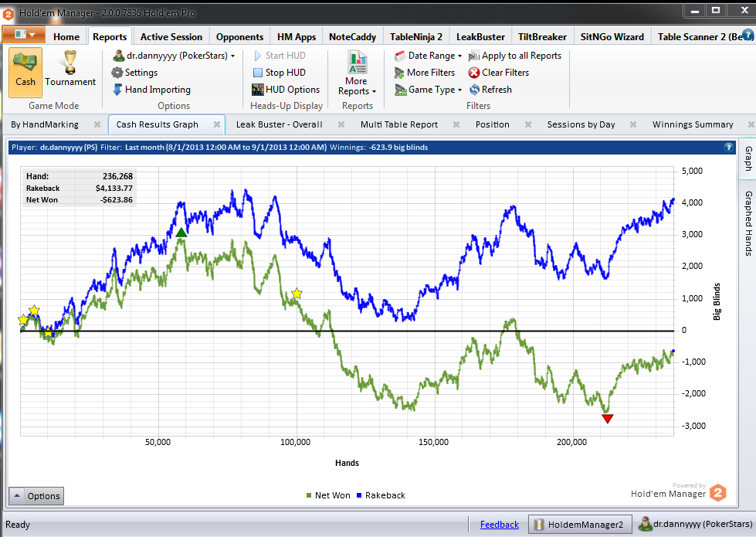
Task: Click Clear Filters red icon
Action: (x=474, y=73)
